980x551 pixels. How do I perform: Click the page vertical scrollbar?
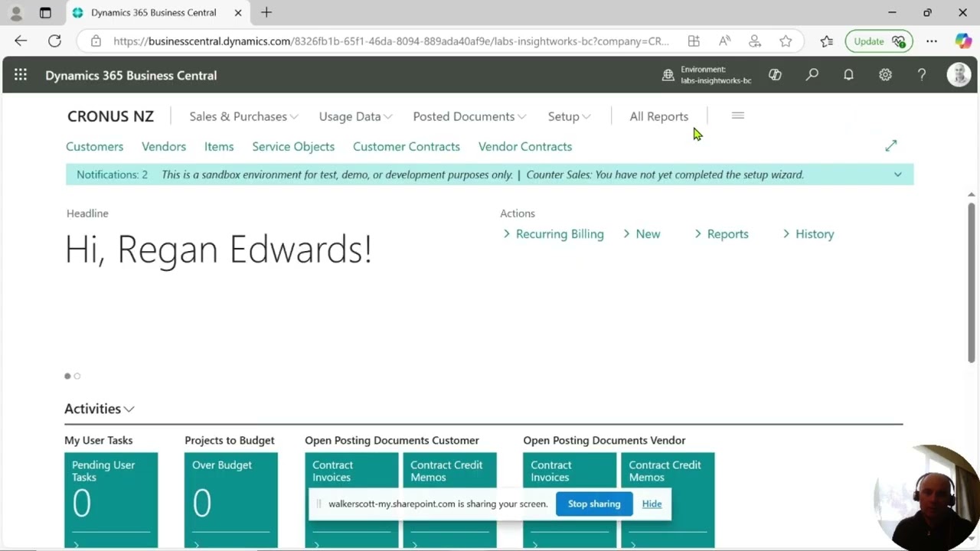(972, 283)
